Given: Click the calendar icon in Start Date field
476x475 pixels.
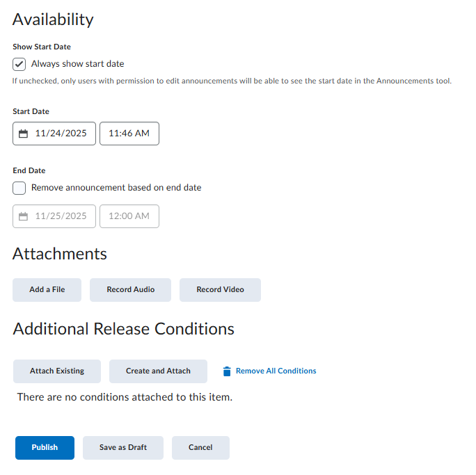Looking at the screenshot, I should [x=23, y=134].
